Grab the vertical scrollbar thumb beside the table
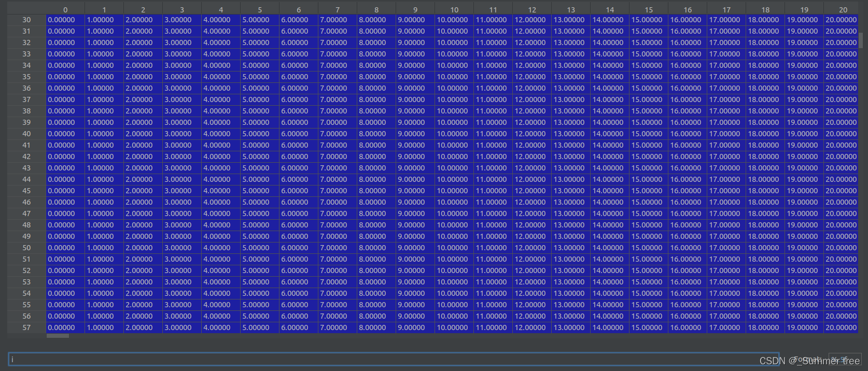This screenshot has width=868, height=371. pos(861,40)
